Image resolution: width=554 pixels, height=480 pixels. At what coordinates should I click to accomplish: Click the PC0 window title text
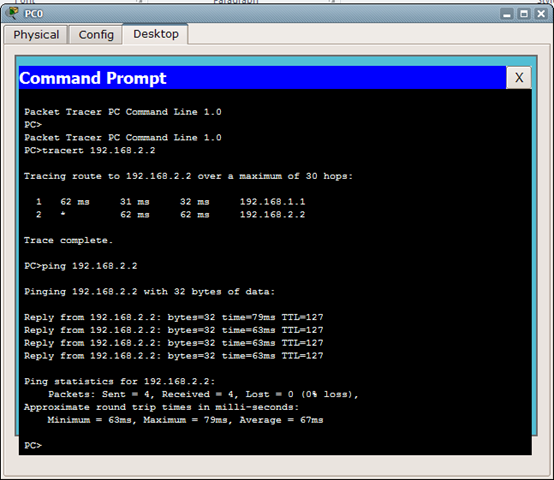click(x=34, y=14)
